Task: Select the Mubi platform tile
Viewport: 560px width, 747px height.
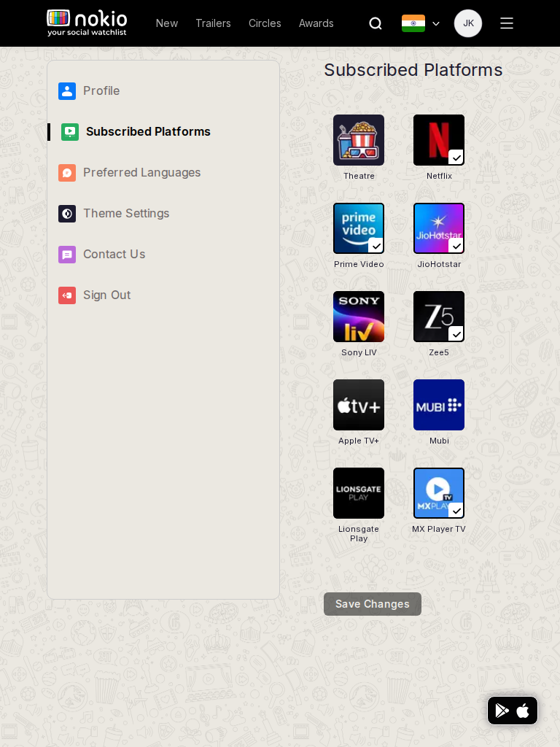Action: (x=438, y=405)
